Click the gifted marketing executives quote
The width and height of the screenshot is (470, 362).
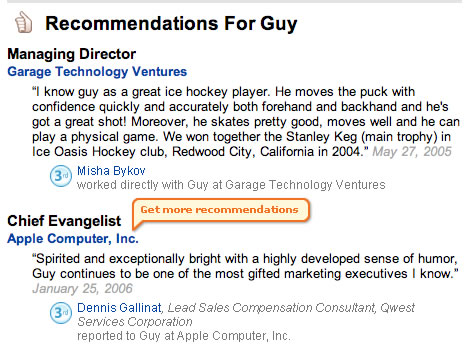[x=245, y=266]
